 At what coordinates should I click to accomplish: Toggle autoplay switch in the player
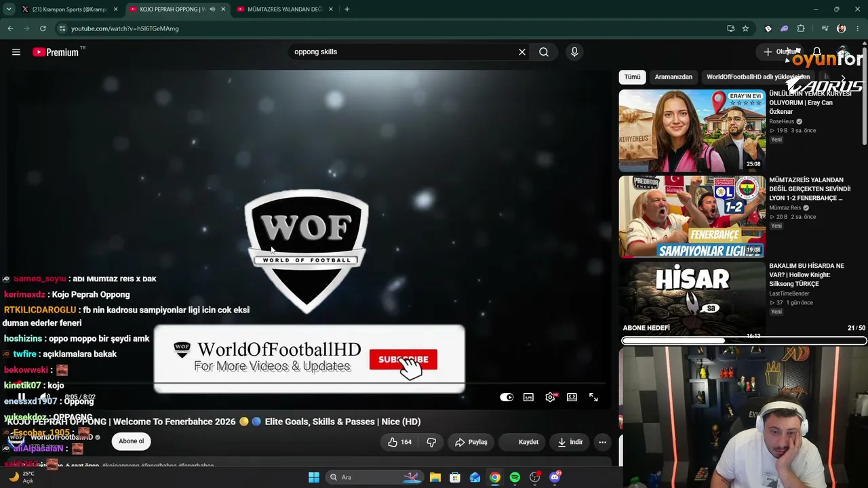pos(507,397)
